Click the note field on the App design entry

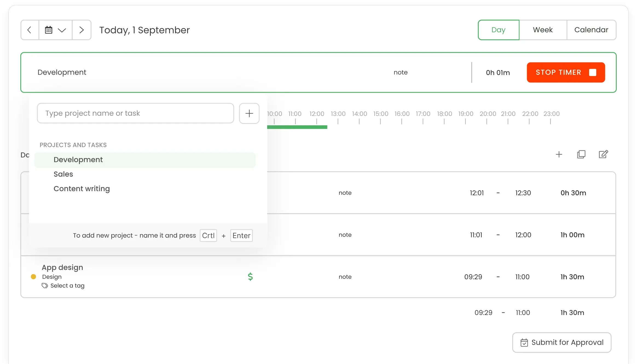pos(345,277)
